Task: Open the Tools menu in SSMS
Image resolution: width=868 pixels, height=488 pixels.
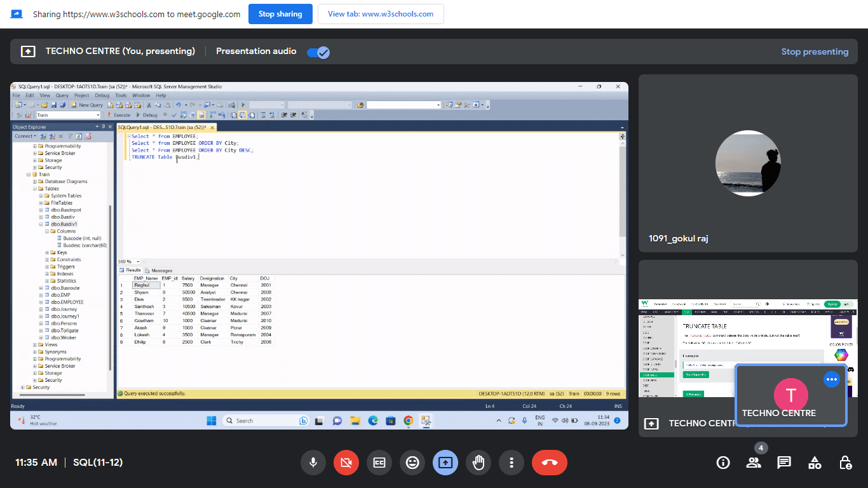Action: coord(121,95)
